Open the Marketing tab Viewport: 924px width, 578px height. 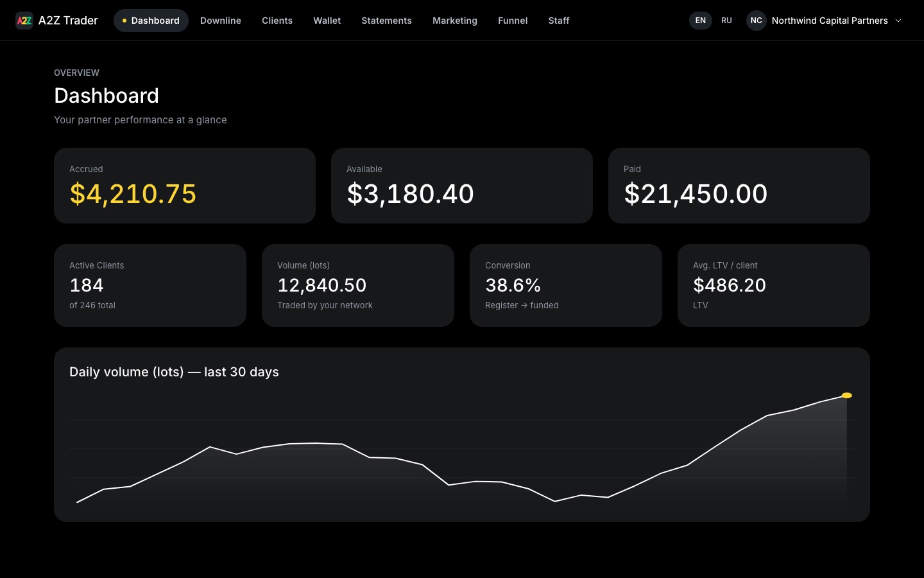click(x=455, y=21)
